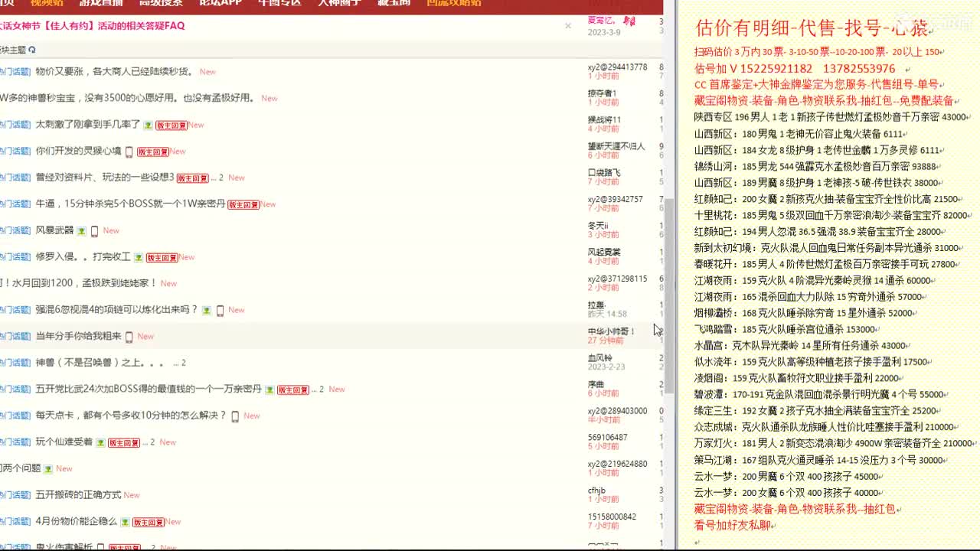
Task: Open the 大话女神节【佳人有约】FAQ announcement
Action: coord(93,26)
